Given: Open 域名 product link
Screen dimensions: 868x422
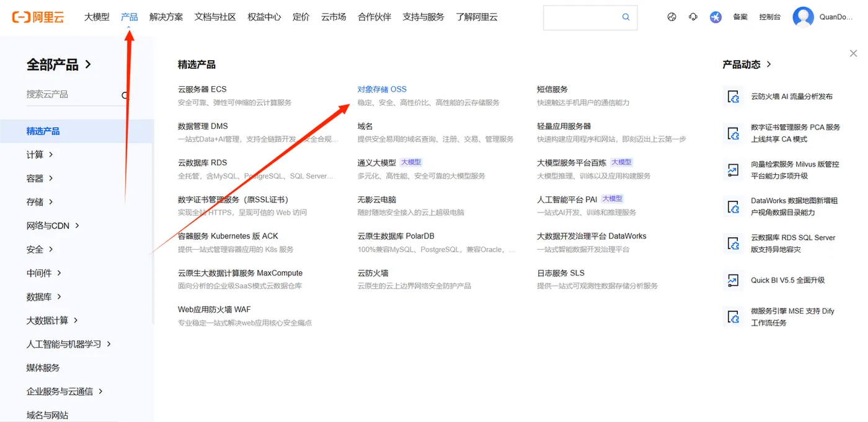Looking at the screenshot, I should click(365, 126).
